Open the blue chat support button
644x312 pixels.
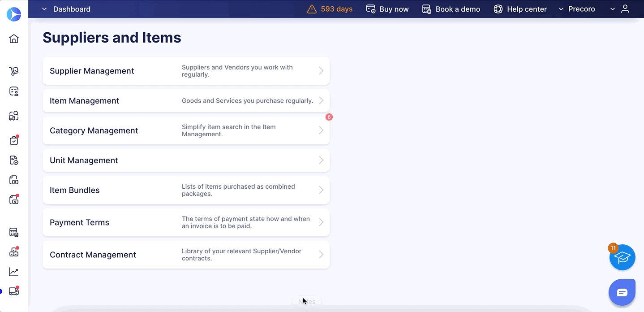(622, 292)
